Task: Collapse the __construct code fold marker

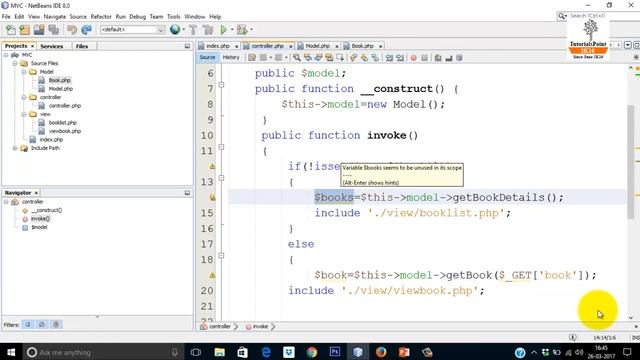Action: pyautogui.click(x=221, y=85)
